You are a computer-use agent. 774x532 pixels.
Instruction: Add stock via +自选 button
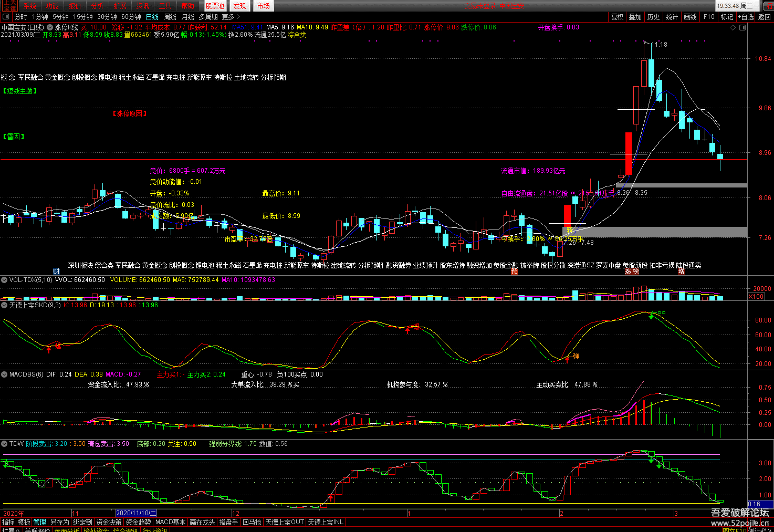tap(746, 17)
